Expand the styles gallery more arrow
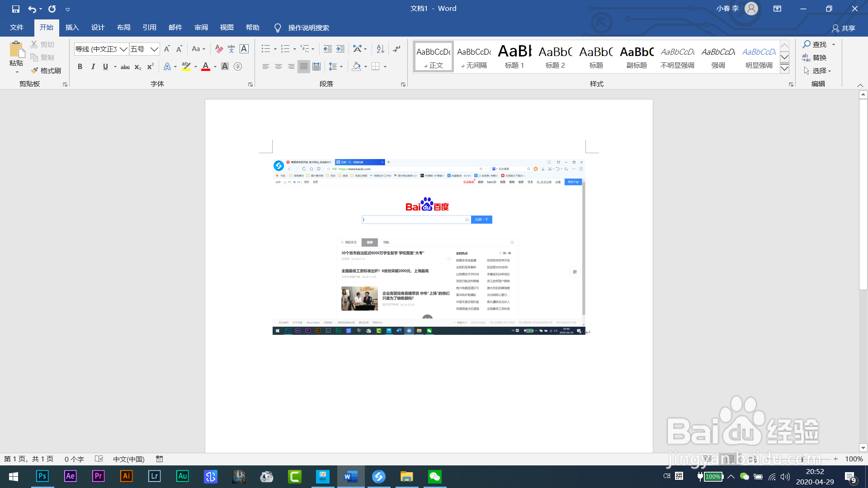The image size is (868, 488). (785, 69)
